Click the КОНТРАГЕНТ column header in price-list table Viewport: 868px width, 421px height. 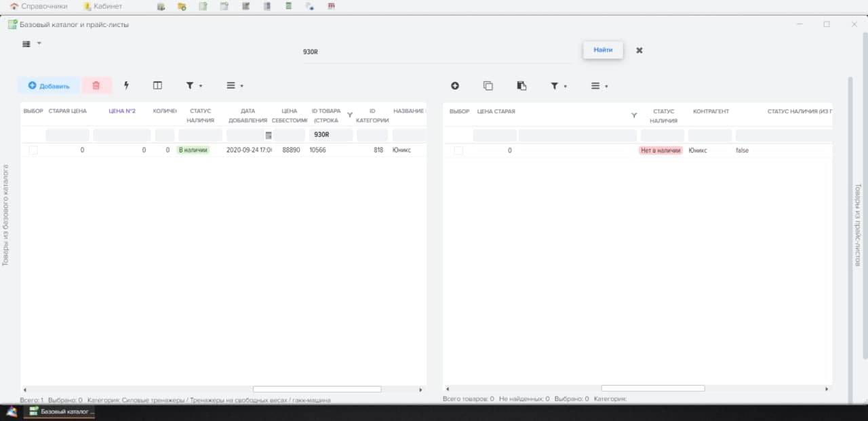(x=711, y=111)
